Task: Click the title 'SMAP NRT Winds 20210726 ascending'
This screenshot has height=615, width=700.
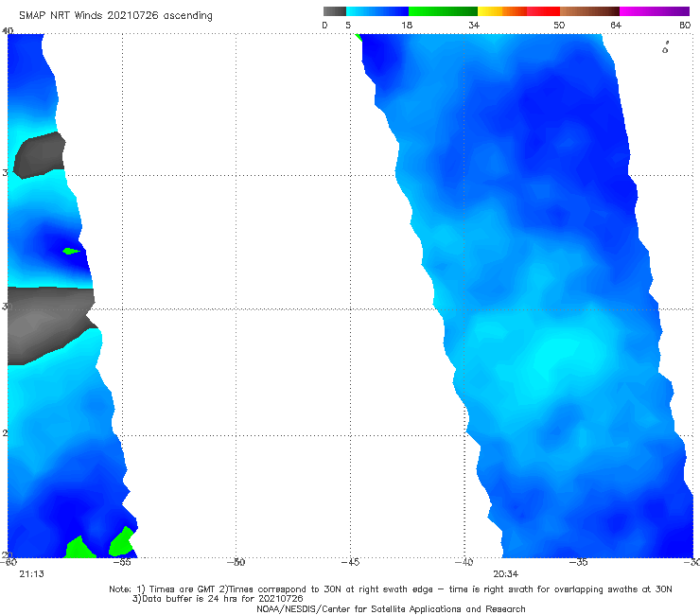Action: pos(115,16)
